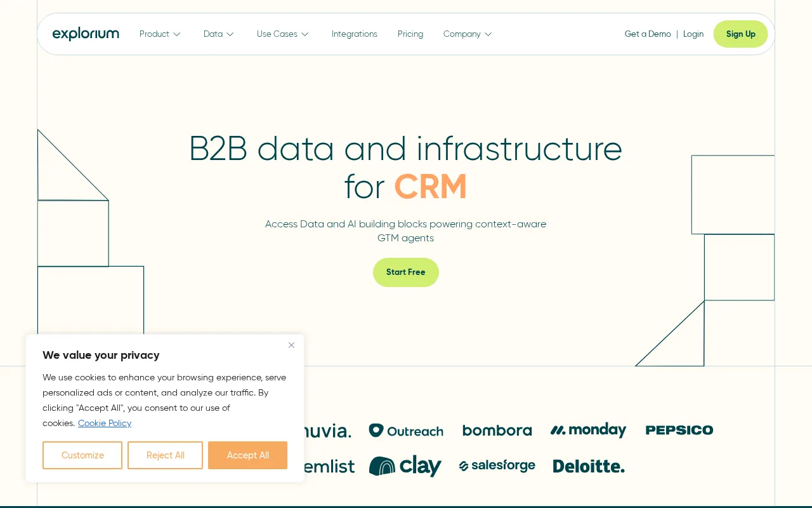
Task: Expand the Company chevron arrow
Action: point(488,34)
